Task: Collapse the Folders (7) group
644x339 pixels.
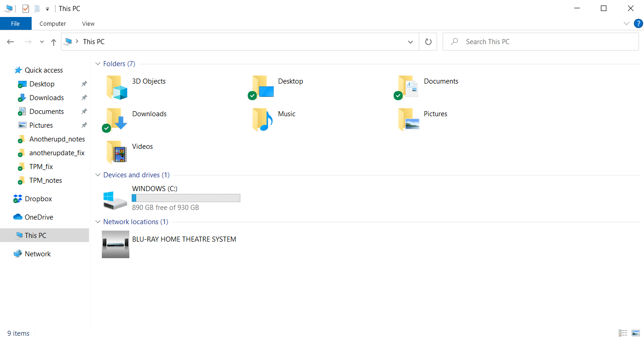Action: (98, 64)
